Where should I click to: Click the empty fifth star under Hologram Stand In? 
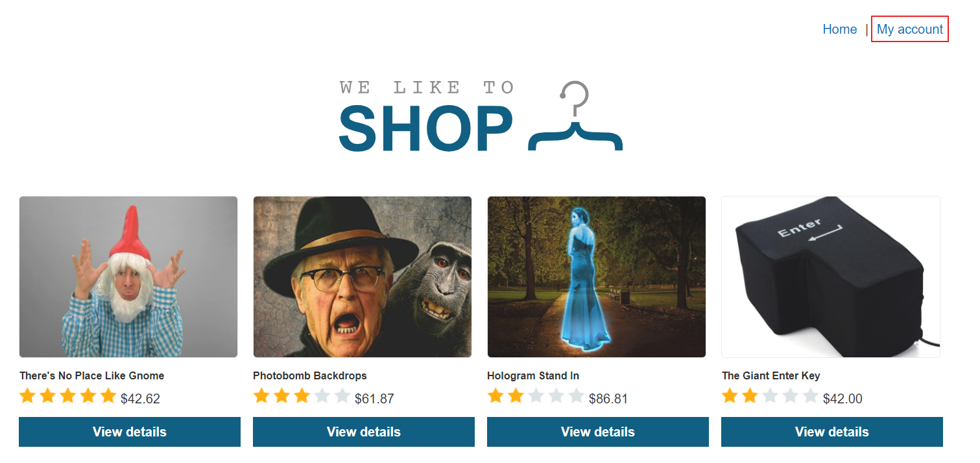tap(576, 396)
